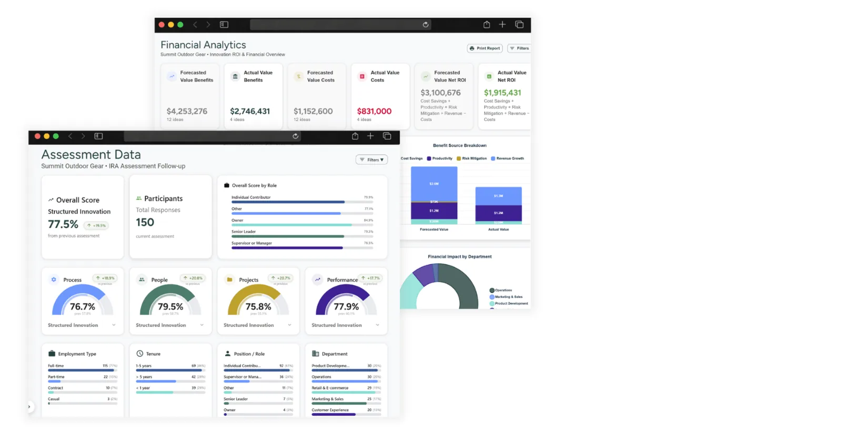Click the Tenure clock icon
Screen dimensions: 868x438
[x=140, y=354]
